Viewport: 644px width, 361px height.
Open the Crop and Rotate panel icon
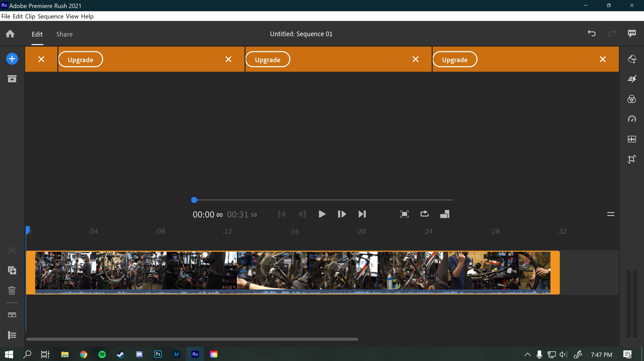click(x=631, y=159)
